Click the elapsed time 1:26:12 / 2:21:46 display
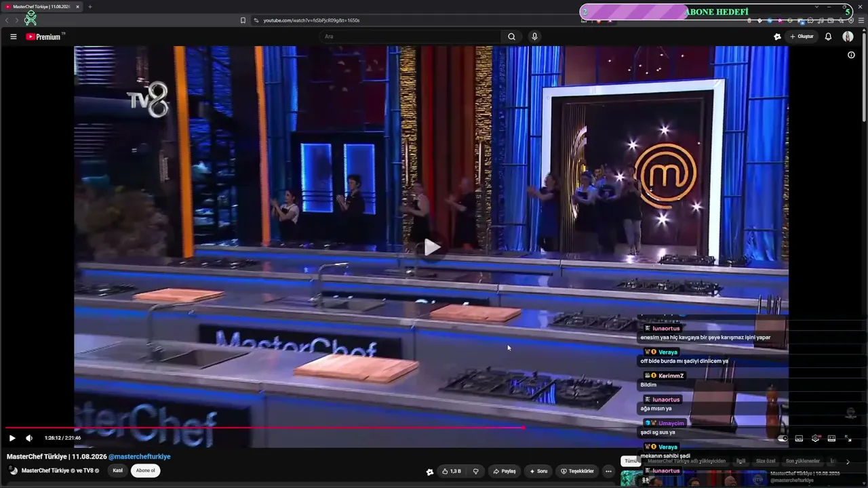Viewport: 868px width, 488px height. pos(63,438)
